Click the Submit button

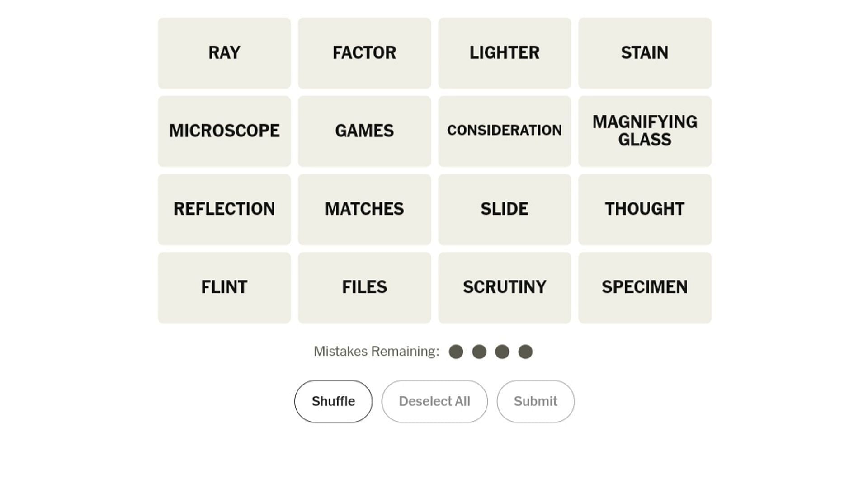535,401
